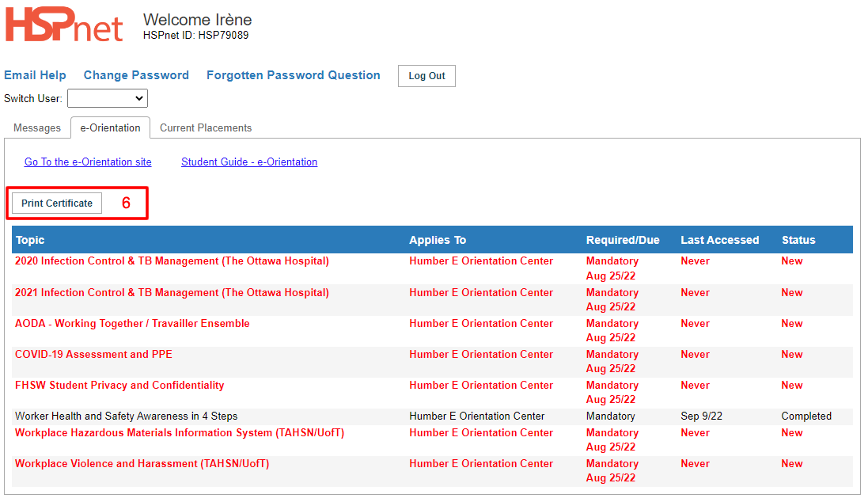Open 2021 Infection Control & TB Management topic
This screenshot has height=502, width=868.
172,292
